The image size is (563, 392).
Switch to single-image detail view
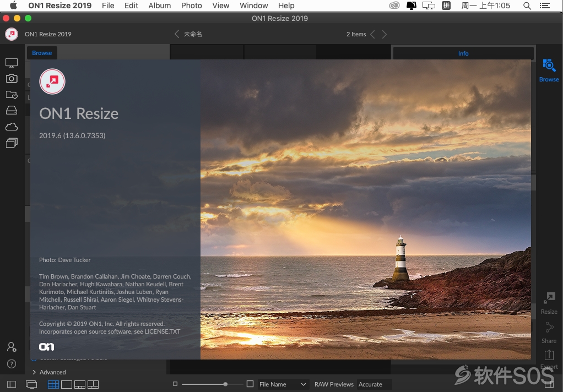[67, 384]
